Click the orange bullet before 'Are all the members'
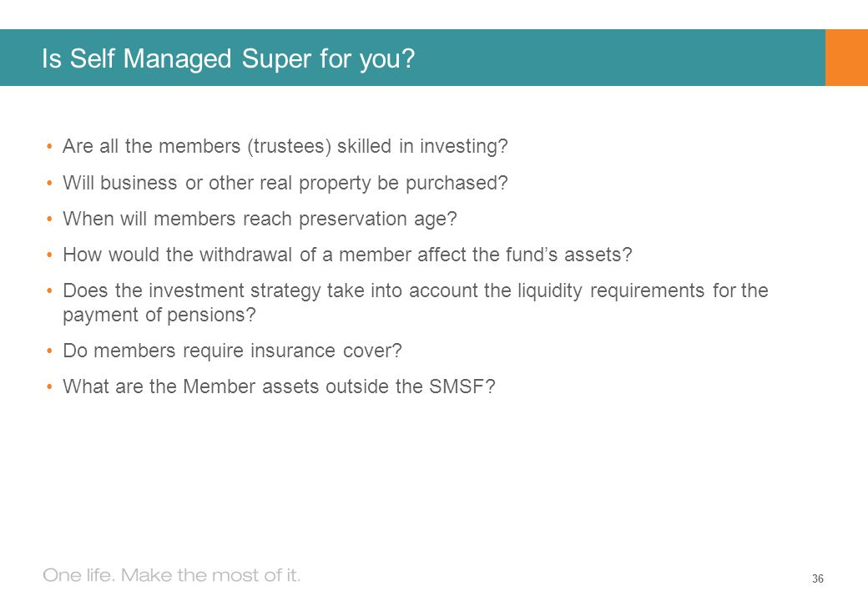Viewport: 868px width, 601px height. [x=50, y=147]
